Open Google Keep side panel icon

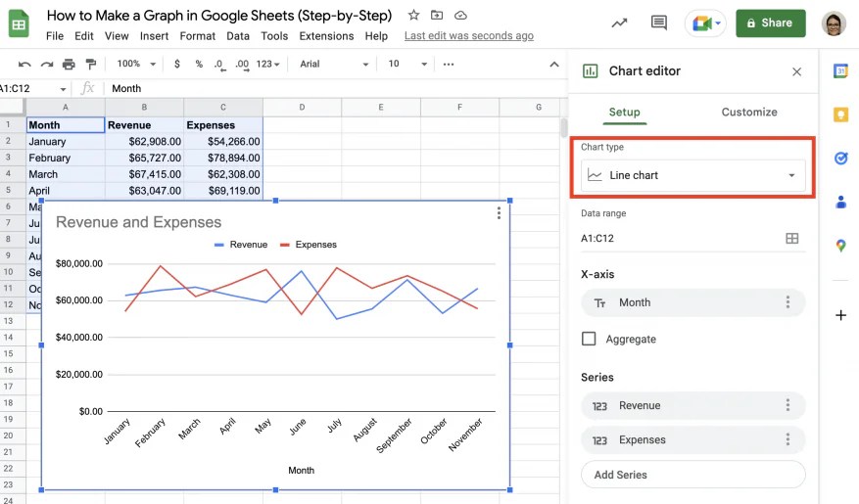point(841,115)
